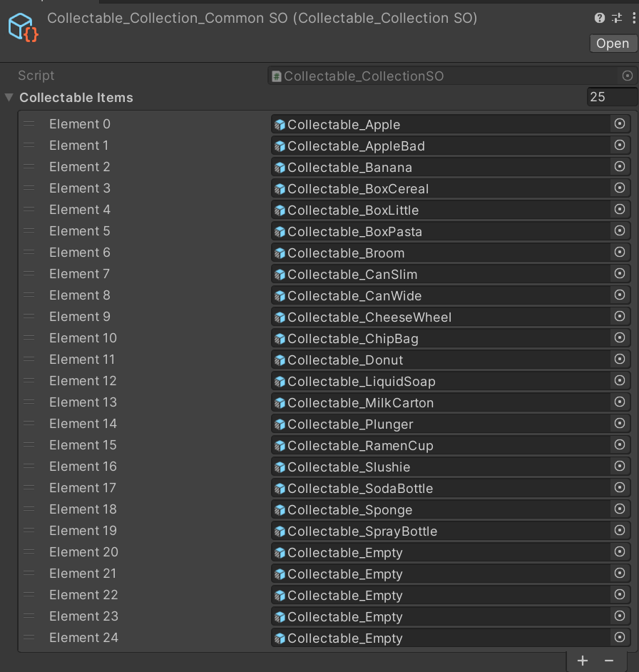Click the drag handle of Element 6
Viewport: 639px width, 672px height.
(x=29, y=253)
